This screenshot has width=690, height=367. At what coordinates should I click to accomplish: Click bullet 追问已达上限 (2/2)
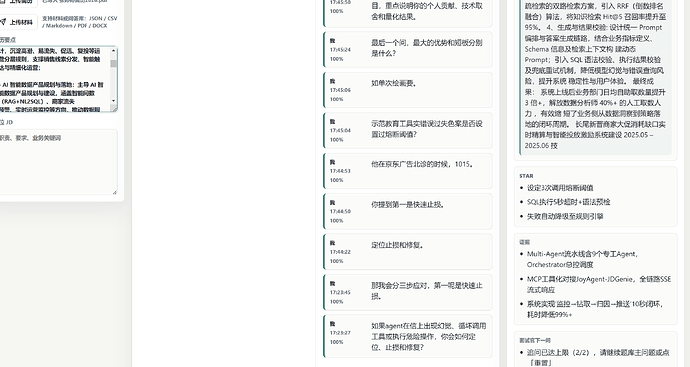pos(598,357)
